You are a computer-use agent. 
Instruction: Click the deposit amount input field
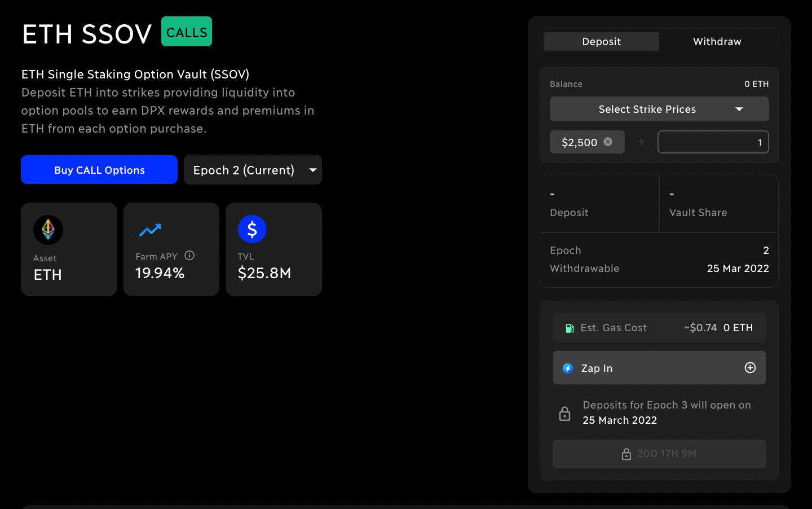(713, 142)
